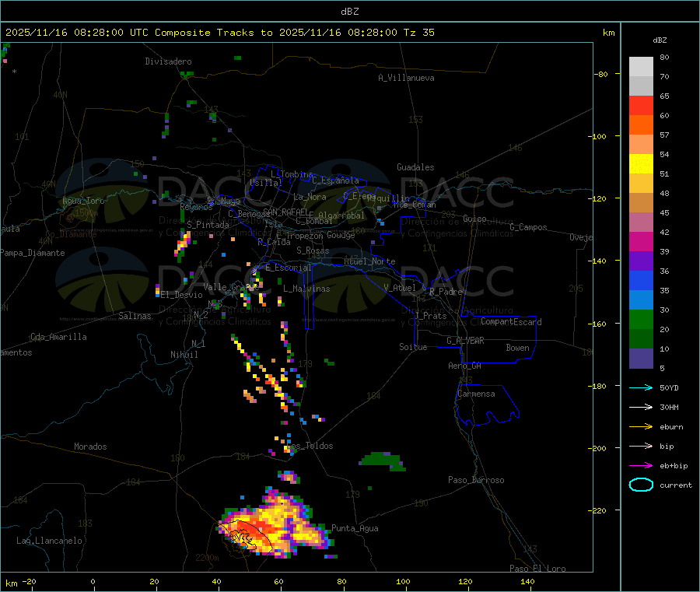Click the Cda_Amarilla map label
This screenshot has height=592, width=700.
pyautogui.click(x=58, y=337)
